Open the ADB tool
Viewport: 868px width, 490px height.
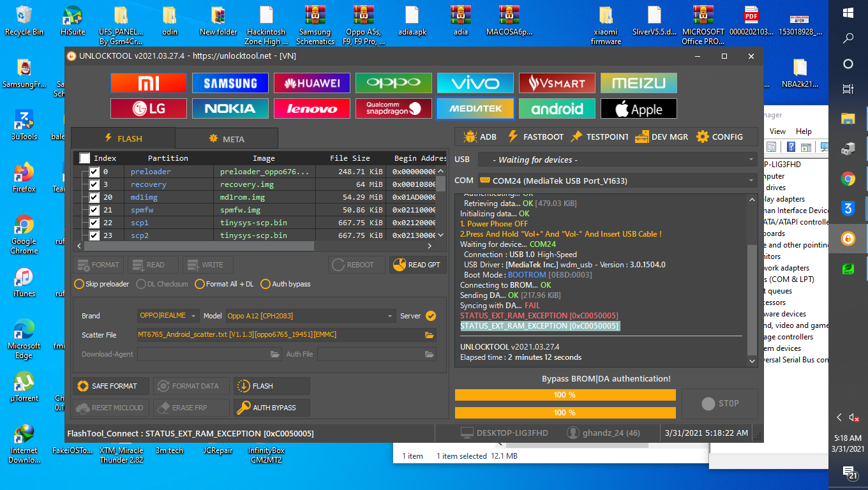click(479, 137)
